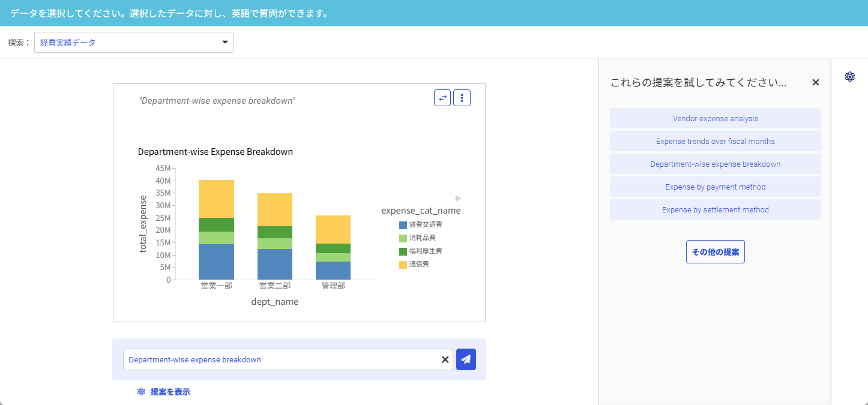Click the blue 旅費交通費 legend swatch
The image size is (868, 405).
pos(403,225)
